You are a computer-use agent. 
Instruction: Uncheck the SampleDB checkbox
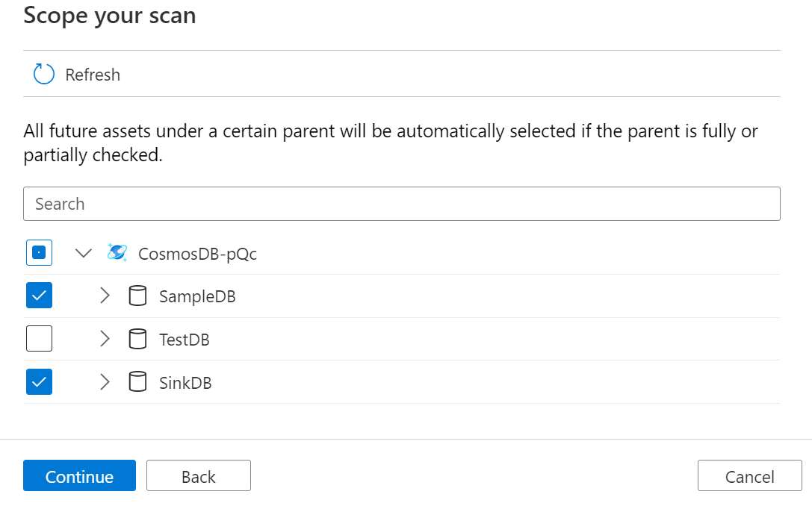coord(40,296)
